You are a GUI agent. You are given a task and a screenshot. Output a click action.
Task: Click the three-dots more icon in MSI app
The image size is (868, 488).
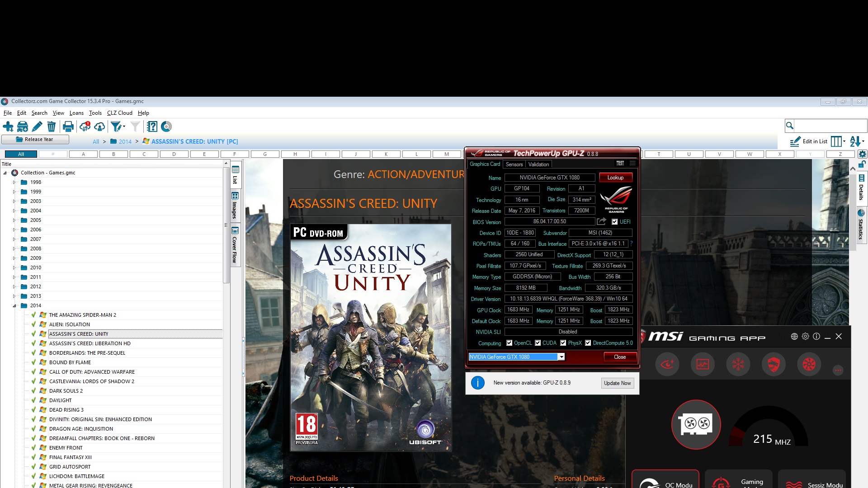tap(838, 371)
